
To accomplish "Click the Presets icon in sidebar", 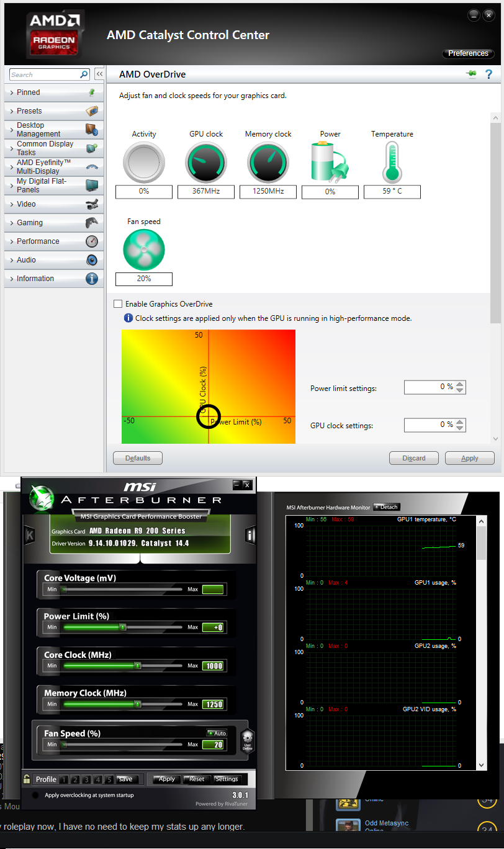I will 91,111.
